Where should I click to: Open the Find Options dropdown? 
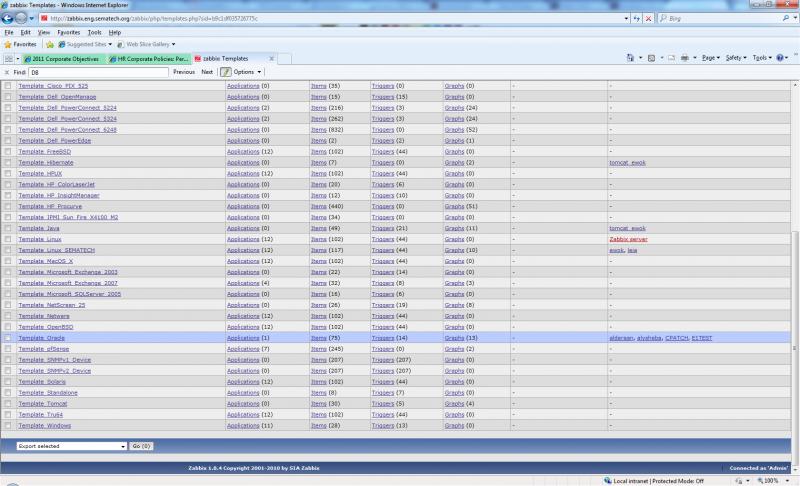(247, 72)
